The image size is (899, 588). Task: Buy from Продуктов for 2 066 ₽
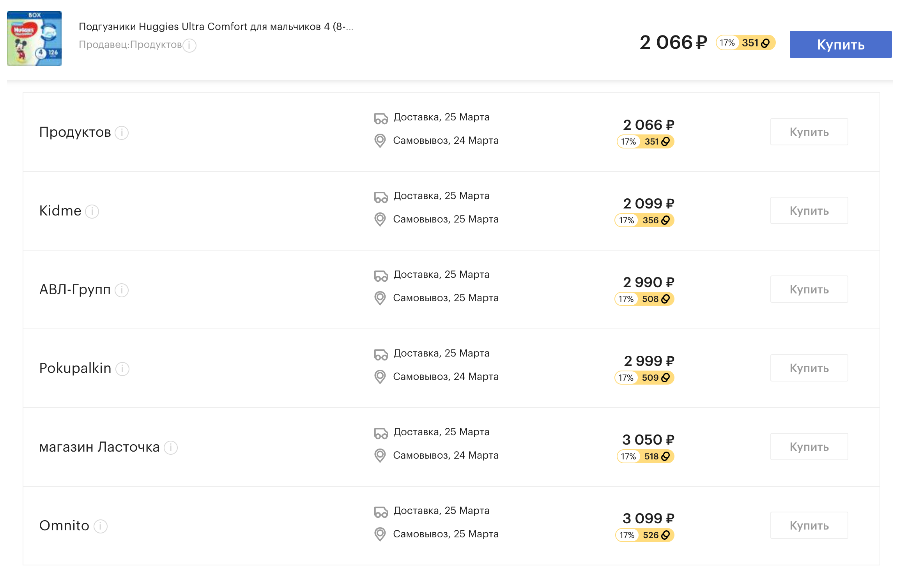pos(809,132)
